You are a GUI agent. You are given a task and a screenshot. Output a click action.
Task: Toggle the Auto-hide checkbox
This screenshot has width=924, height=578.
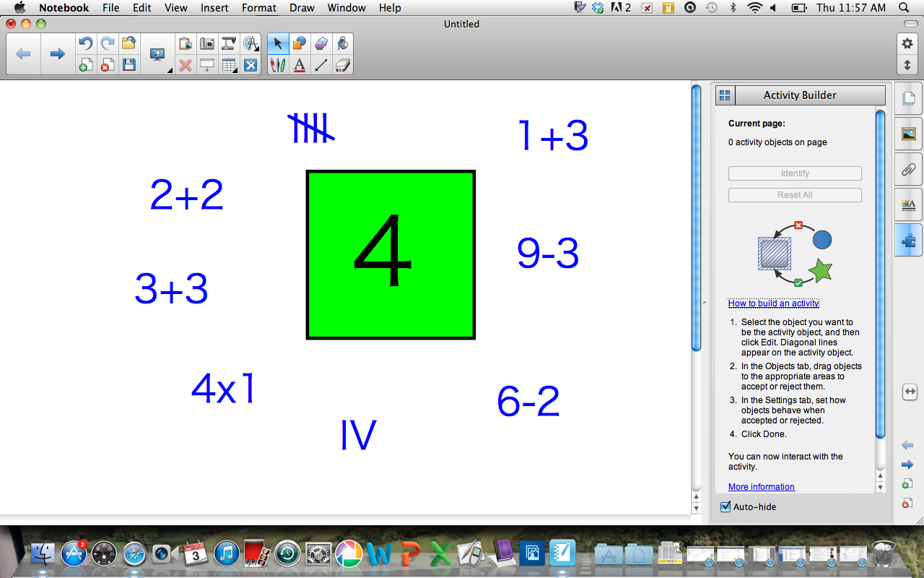[725, 506]
